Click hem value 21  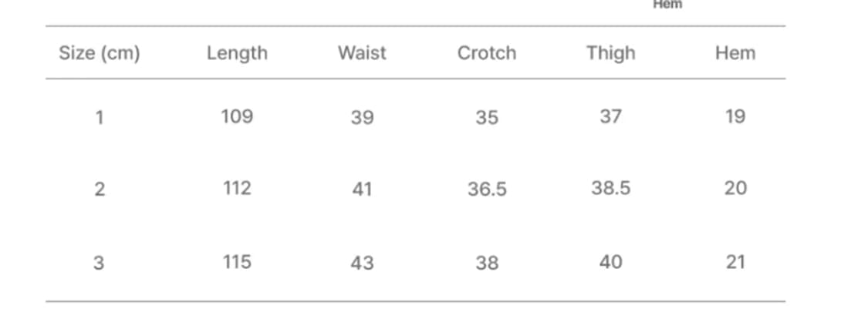coord(735,261)
